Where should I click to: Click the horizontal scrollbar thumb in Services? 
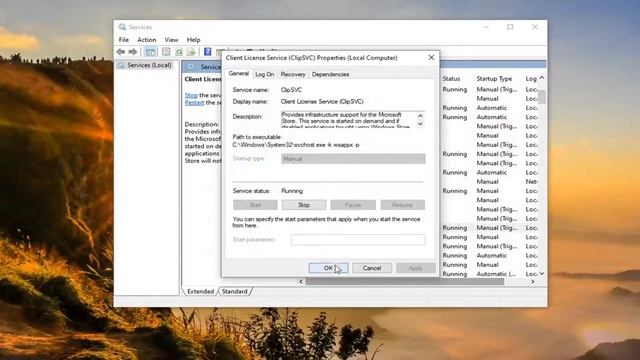pos(405,282)
